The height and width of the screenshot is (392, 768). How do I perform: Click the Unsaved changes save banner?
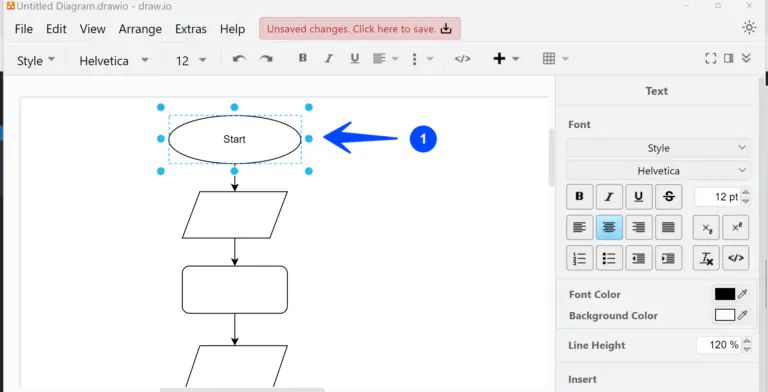point(360,28)
